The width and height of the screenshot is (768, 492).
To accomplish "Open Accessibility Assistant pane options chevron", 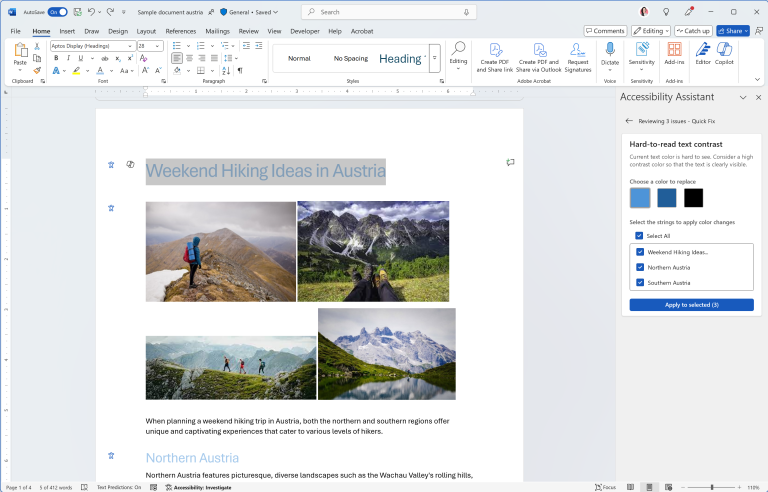I will click(x=743, y=98).
